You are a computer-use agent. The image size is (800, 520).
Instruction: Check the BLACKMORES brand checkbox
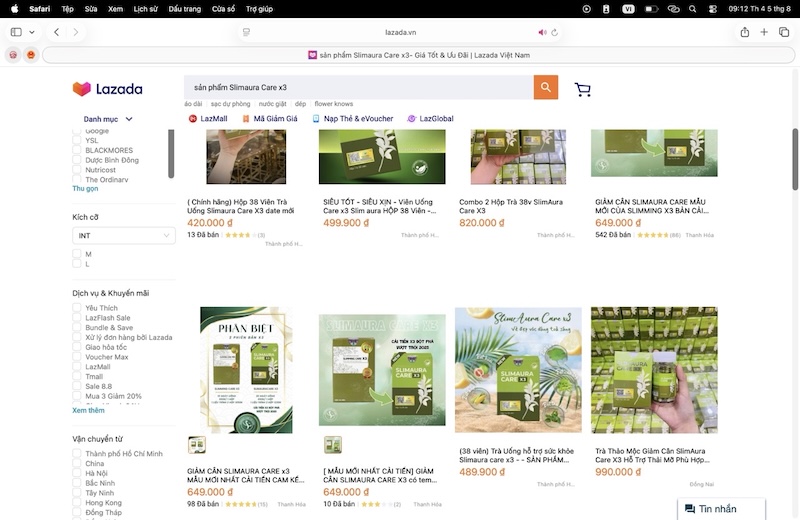pyautogui.click(x=77, y=150)
